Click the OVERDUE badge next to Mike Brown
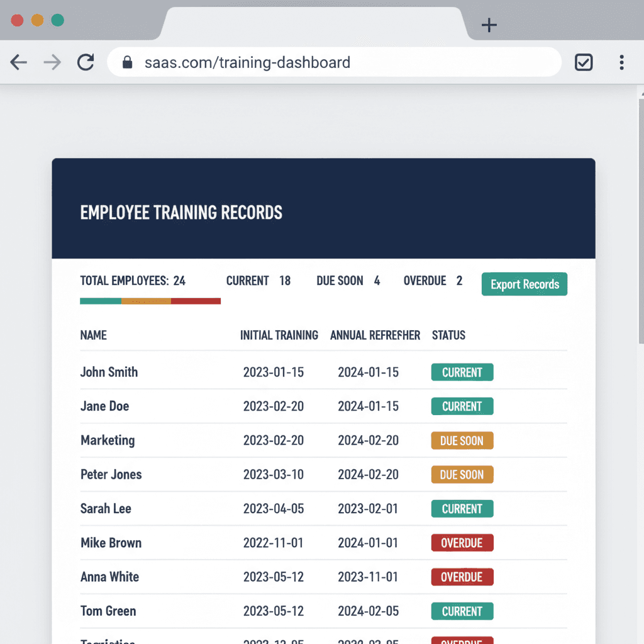The image size is (644, 644). pyautogui.click(x=462, y=543)
